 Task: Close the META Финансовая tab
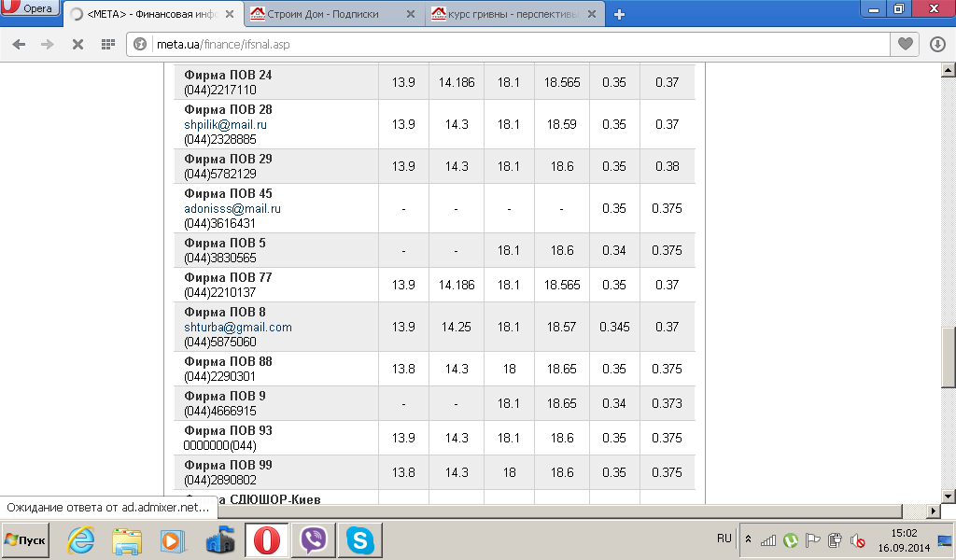[230, 14]
